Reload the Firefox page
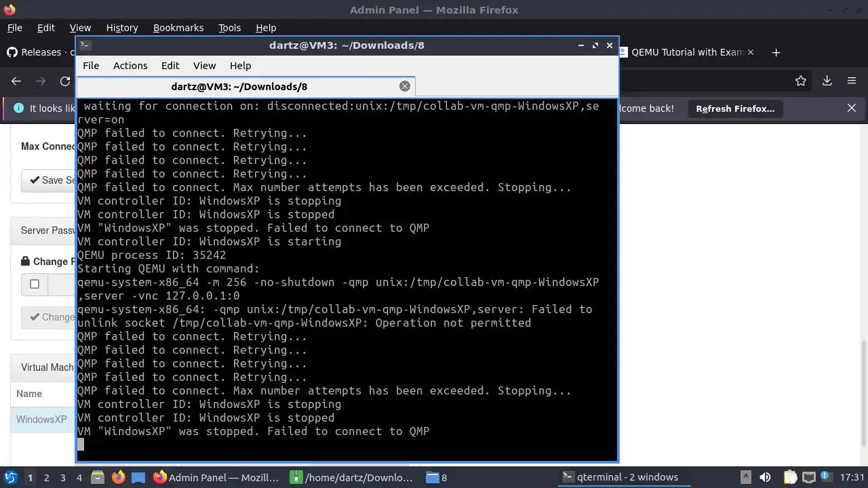 coord(65,81)
